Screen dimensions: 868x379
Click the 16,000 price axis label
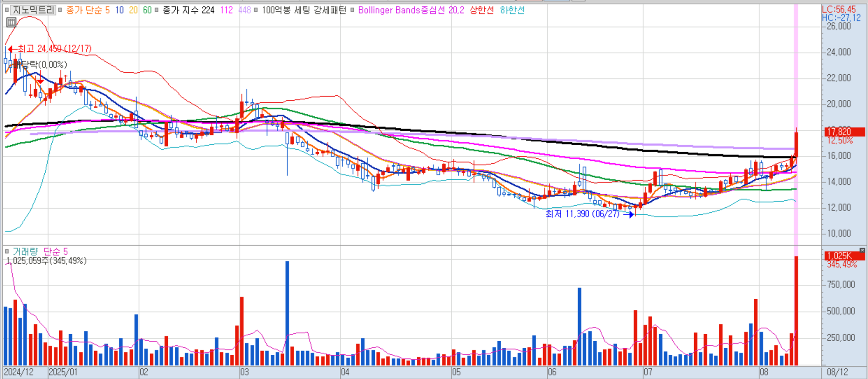coord(839,155)
